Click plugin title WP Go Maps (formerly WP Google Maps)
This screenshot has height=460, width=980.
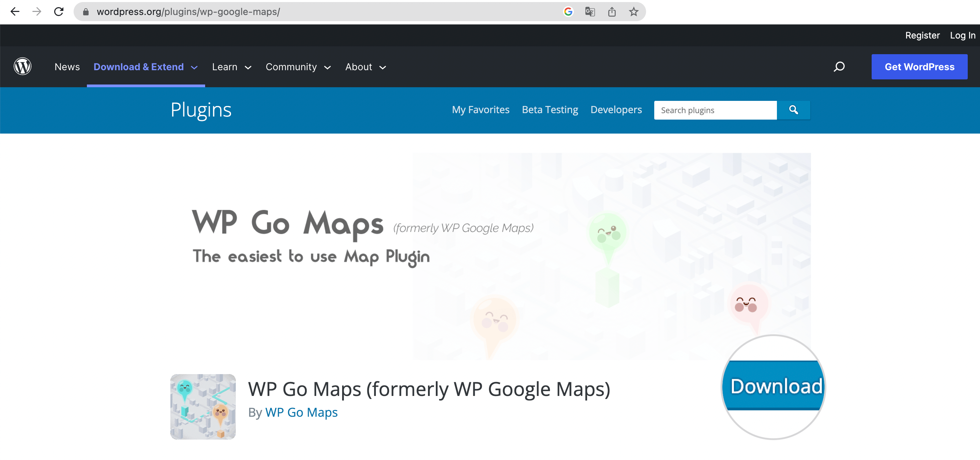click(x=429, y=389)
